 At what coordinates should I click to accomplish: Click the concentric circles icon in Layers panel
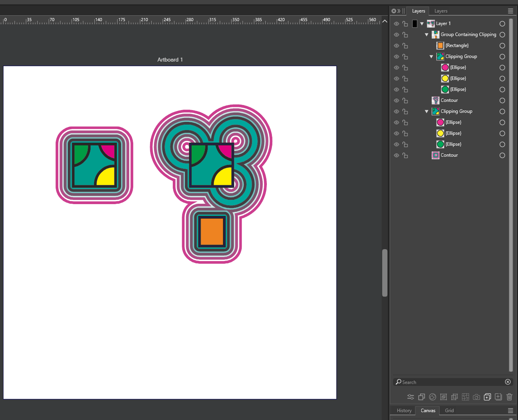coord(432,397)
